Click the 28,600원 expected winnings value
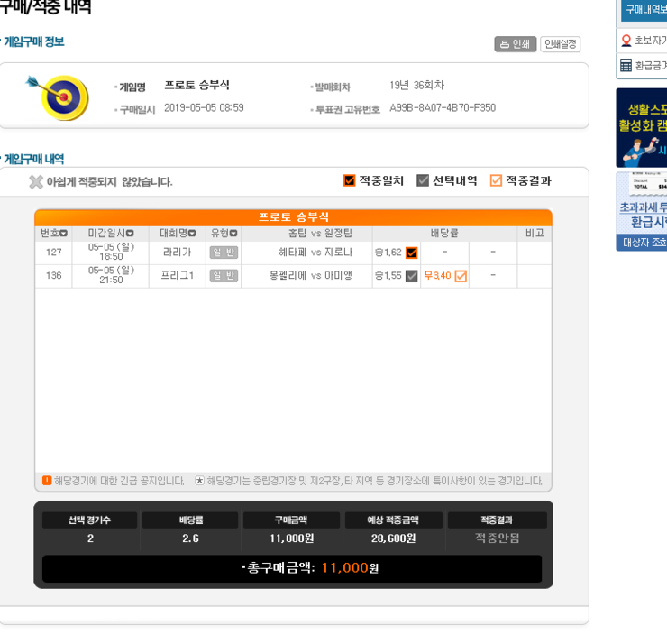 point(394,538)
